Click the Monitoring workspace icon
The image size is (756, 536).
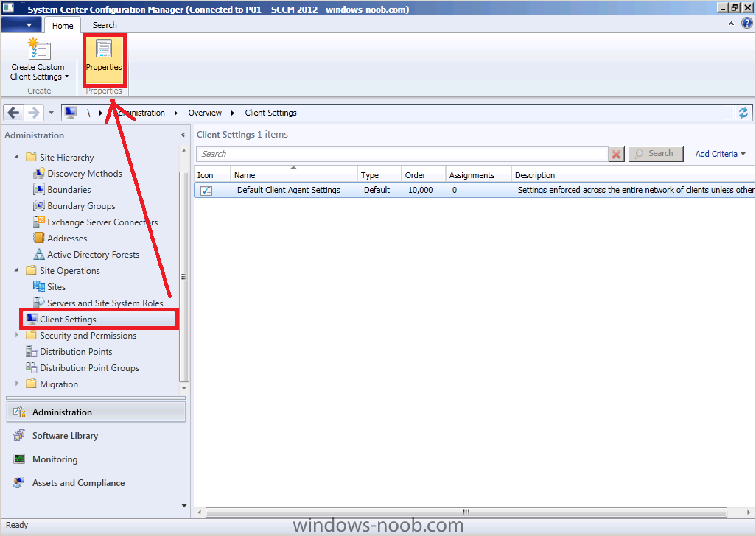click(x=19, y=459)
